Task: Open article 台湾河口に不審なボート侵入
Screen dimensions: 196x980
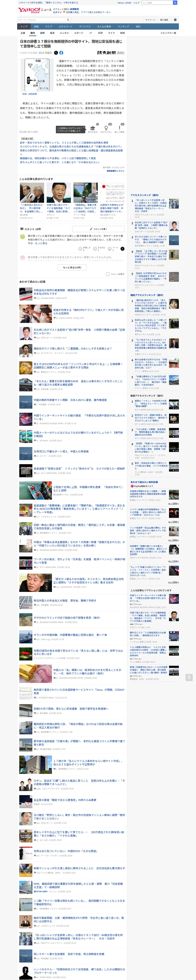Action: coord(61,451)
